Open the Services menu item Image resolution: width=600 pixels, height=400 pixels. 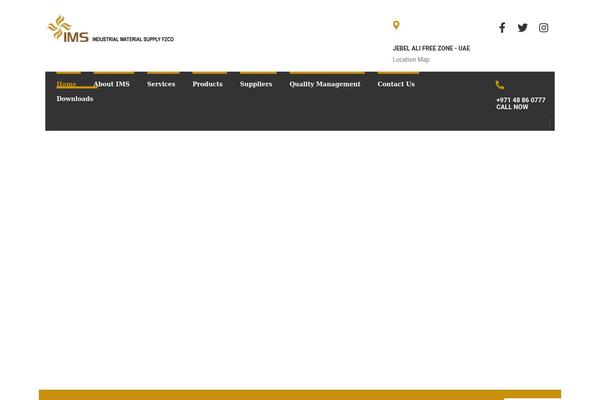pos(161,84)
